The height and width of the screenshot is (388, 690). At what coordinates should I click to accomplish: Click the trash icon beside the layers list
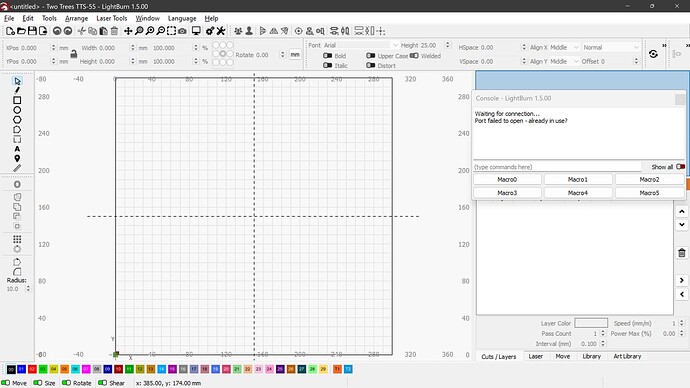coord(682,253)
